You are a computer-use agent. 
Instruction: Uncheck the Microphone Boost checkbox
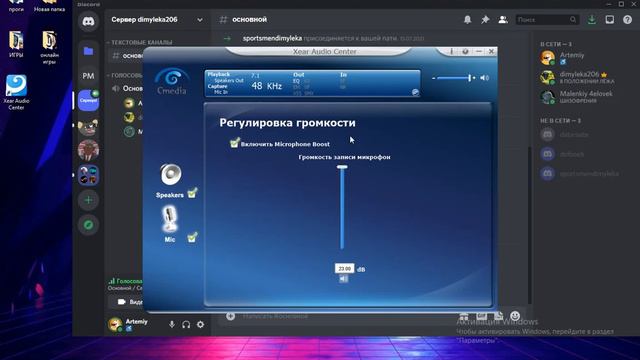[x=234, y=143]
